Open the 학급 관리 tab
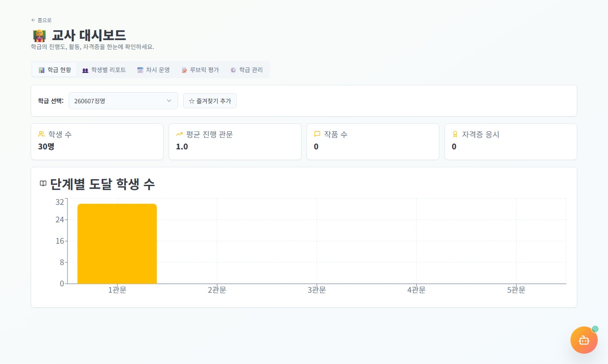This screenshot has width=608, height=364. point(246,70)
